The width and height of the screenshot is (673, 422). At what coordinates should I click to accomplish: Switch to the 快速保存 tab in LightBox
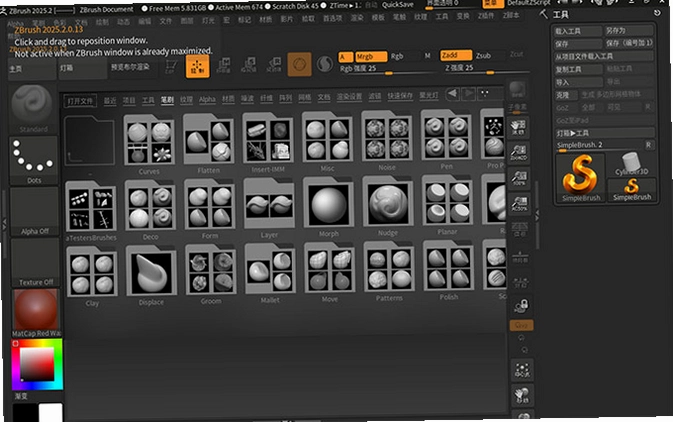click(x=400, y=96)
